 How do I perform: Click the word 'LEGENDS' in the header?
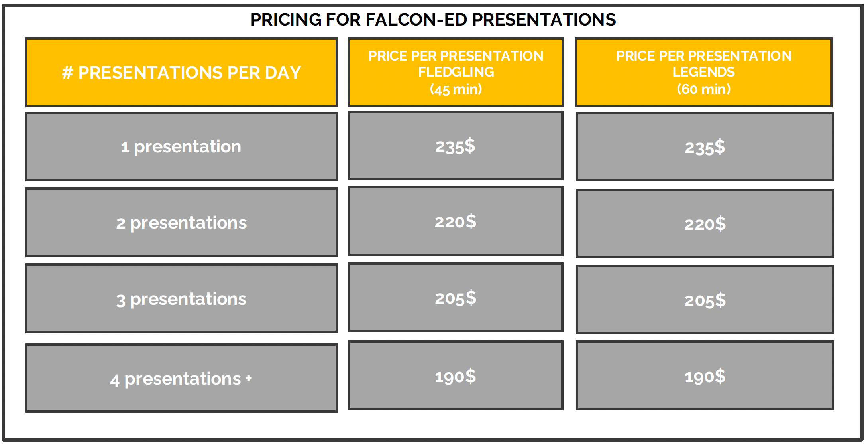click(x=703, y=72)
